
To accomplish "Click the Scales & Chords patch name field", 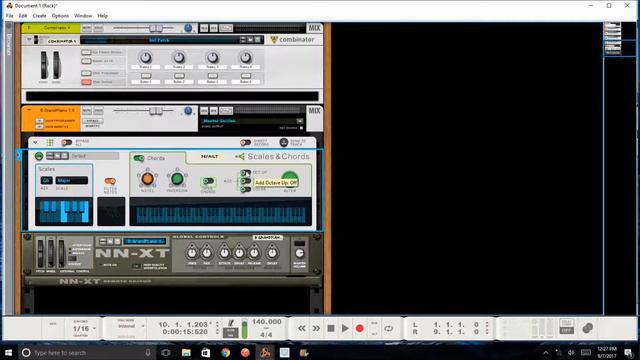I will tap(95, 156).
